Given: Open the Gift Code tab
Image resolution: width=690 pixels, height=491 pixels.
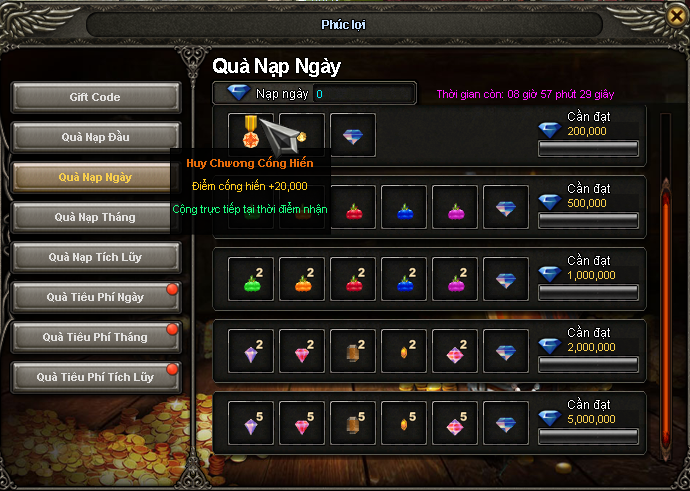Looking at the screenshot, I should click(95, 97).
